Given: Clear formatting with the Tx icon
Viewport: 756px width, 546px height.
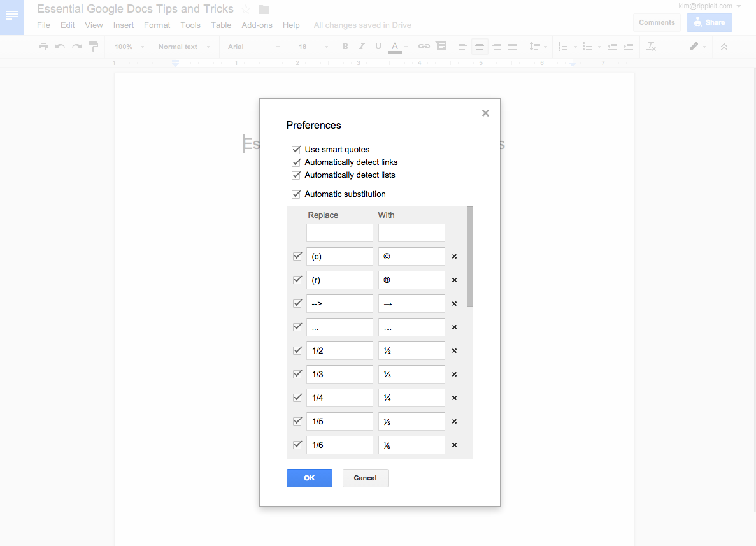Looking at the screenshot, I should pos(652,47).
